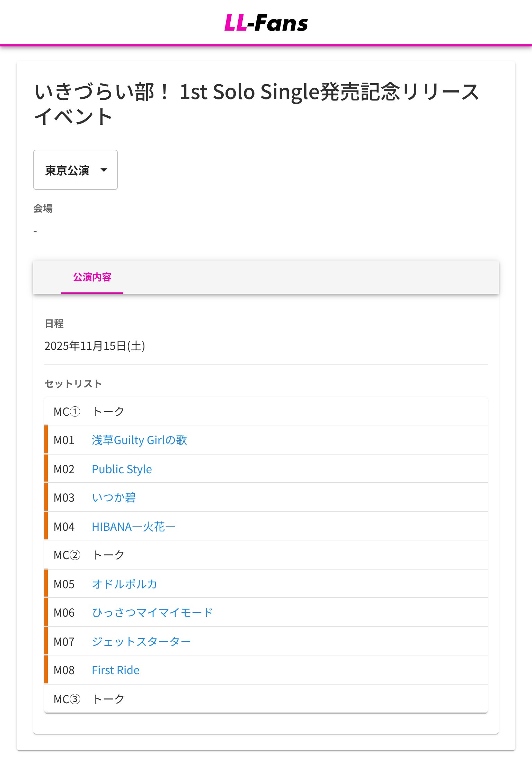The width and height of the screenshot is (532, 767).
Task: Click the dropdown arrow beside 東京公演
Action: coord(104,170)
